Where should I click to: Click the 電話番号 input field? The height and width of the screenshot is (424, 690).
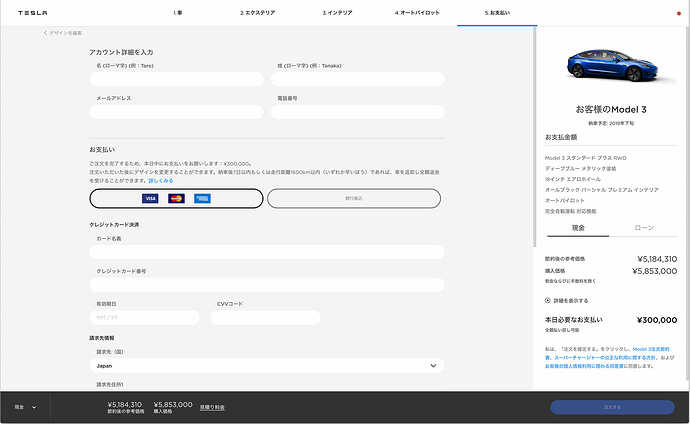[x=357, y=112]
